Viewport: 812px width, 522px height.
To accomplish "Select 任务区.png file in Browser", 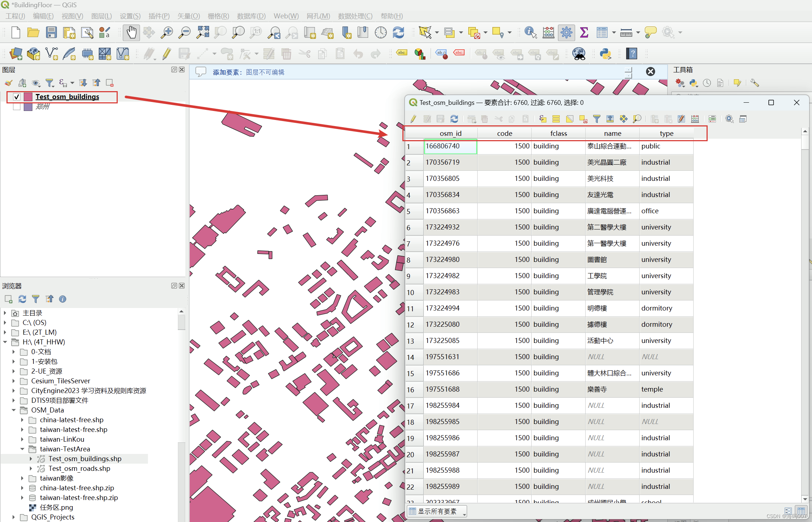I will pos(56,507).
